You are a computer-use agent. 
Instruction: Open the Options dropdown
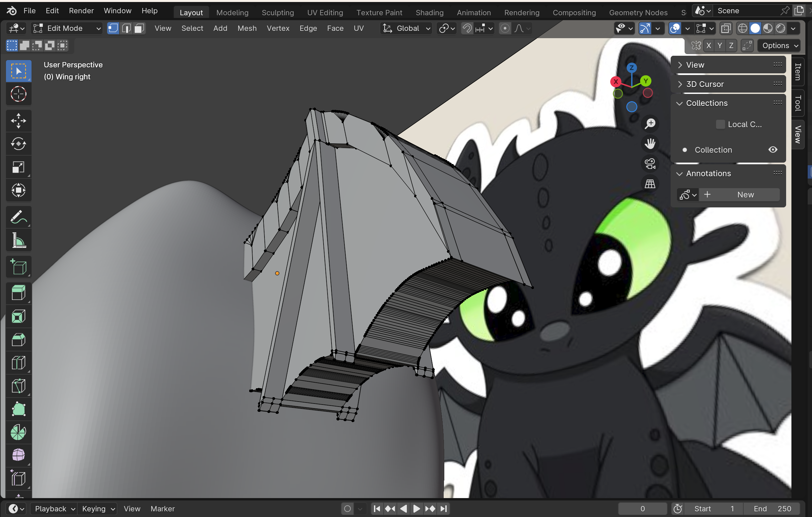tap(779, 45)
